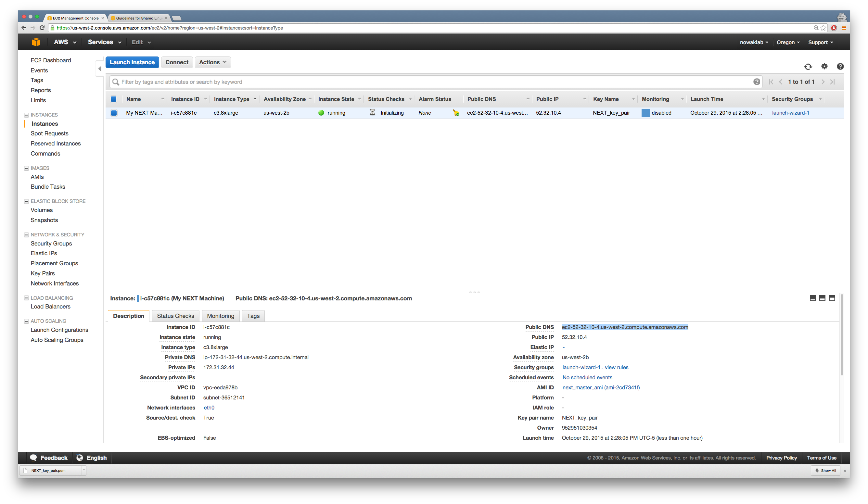Open the Services menu
Viewport: 868px width, 504px height.
[104, 42]
